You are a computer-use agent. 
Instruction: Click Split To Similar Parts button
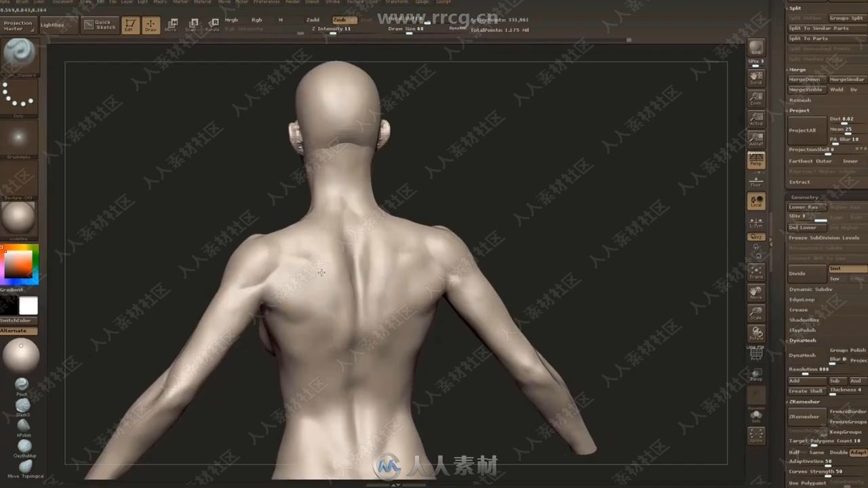coord(827,28)
